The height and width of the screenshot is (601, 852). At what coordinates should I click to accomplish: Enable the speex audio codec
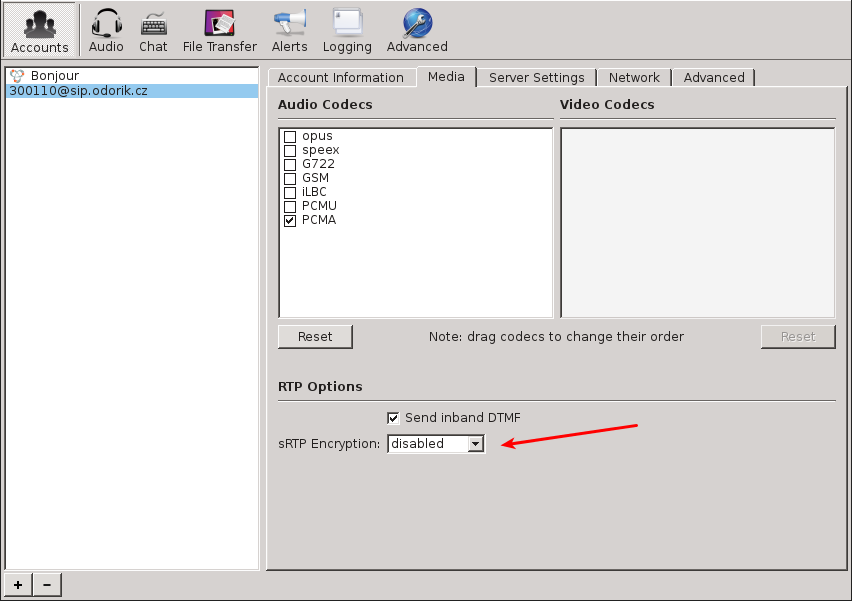[x=290, y=151]
